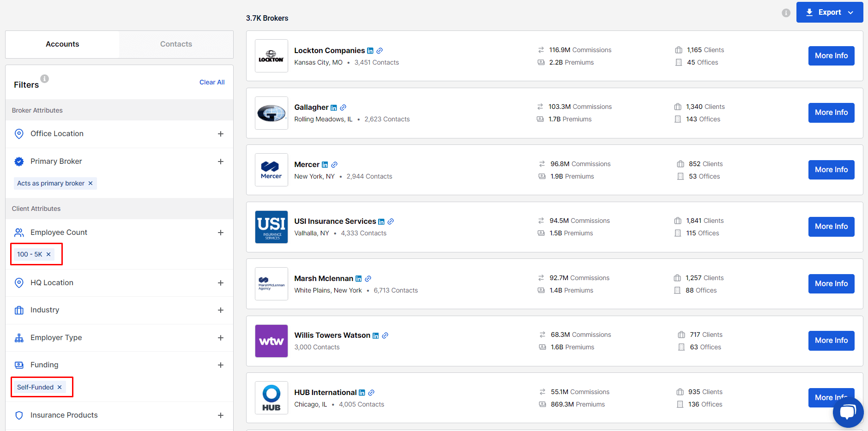Open Lockton Companies' LinkedIn profile icon

pyautogui.click(x=370, y=50)
